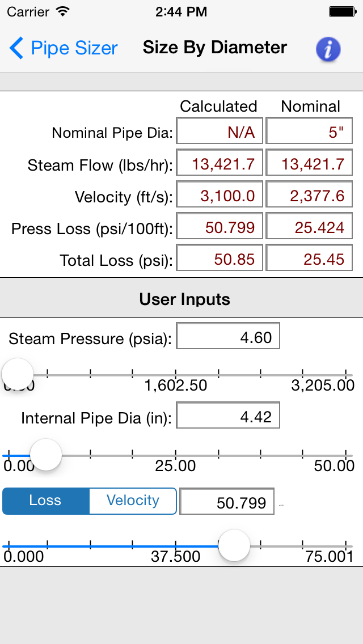Tap the Internal Pipe Dia slider handle
The image size is (363, 644).
[45, 454]
